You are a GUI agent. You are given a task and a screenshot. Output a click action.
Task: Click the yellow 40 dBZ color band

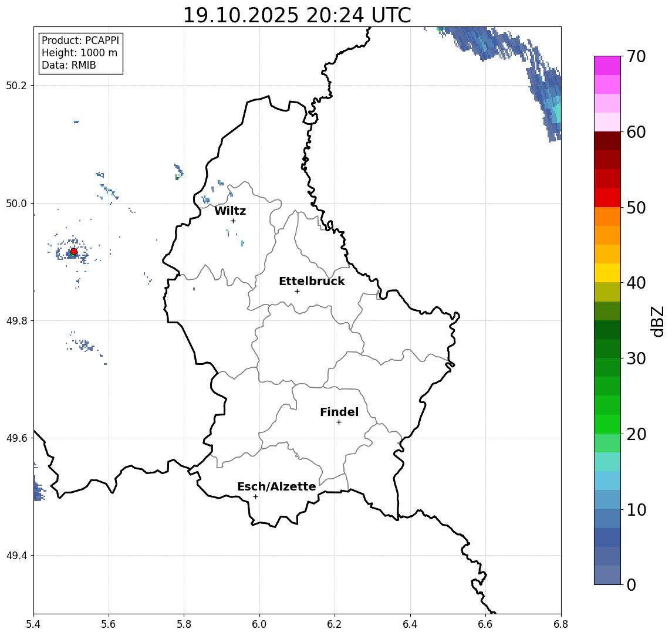pyautogui.click(x=607, y=273)
